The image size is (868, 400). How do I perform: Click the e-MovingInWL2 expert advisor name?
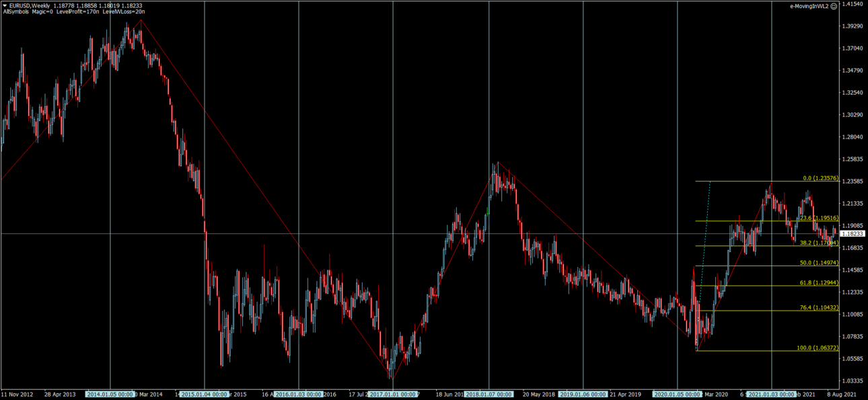click(809, 6)
